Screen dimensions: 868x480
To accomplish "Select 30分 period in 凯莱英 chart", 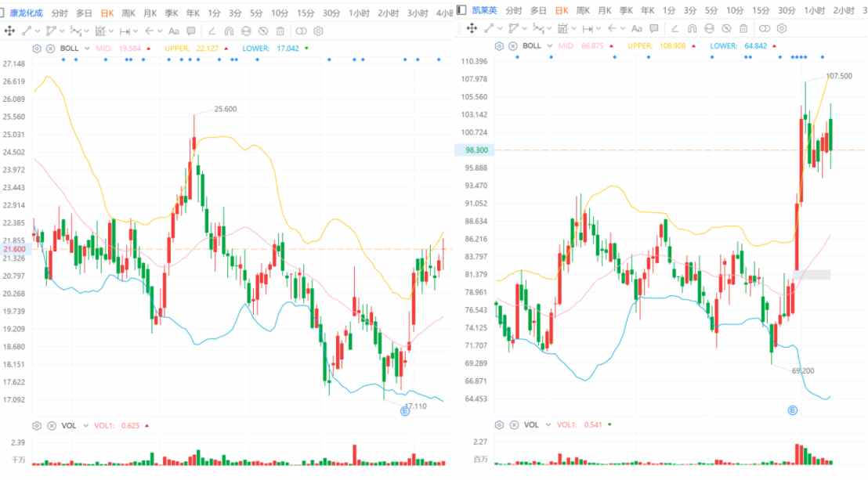I will point(787,10).
